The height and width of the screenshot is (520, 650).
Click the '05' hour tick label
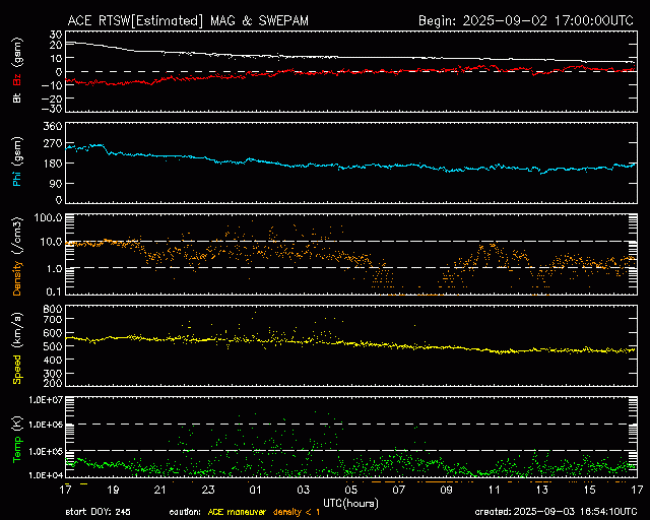[351, 490]
